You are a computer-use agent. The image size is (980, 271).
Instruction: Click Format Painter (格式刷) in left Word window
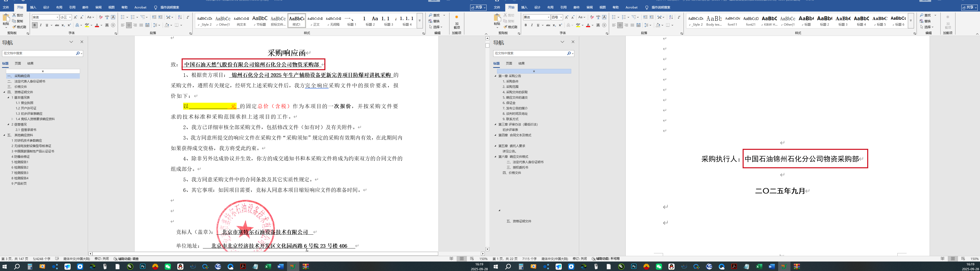pos(19,27)
